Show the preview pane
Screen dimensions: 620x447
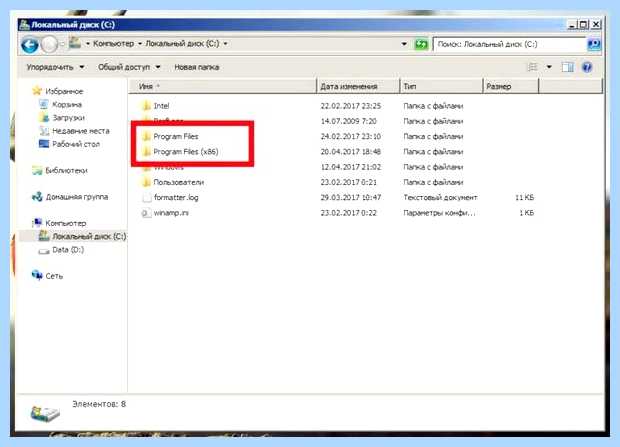[567, 67]
